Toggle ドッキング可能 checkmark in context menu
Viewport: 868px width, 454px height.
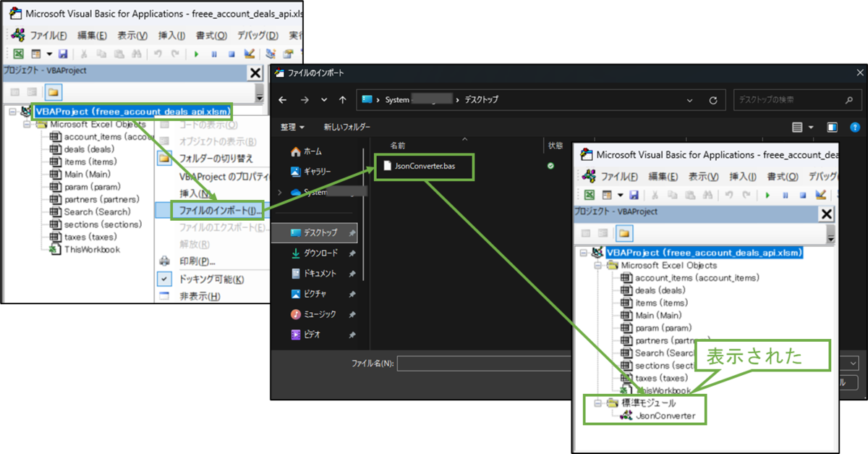pos(164,279)
